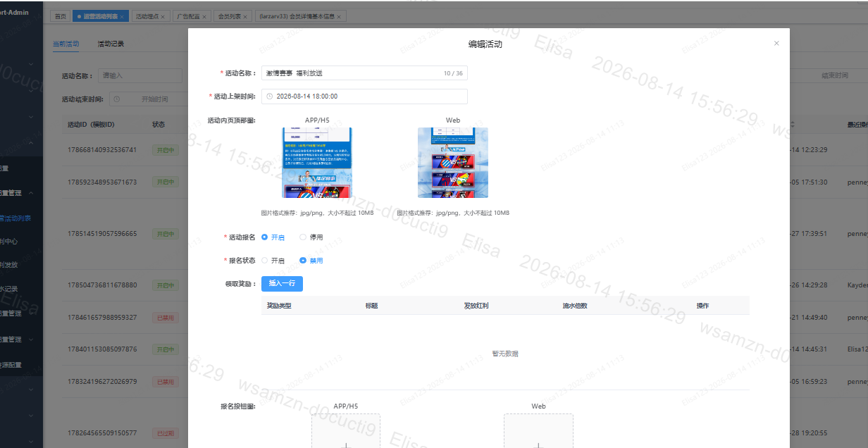The width and height of the screenshot is (868, 448).
Task: Click clock icon in 活动上架时间 field
Action: (269, 97)
